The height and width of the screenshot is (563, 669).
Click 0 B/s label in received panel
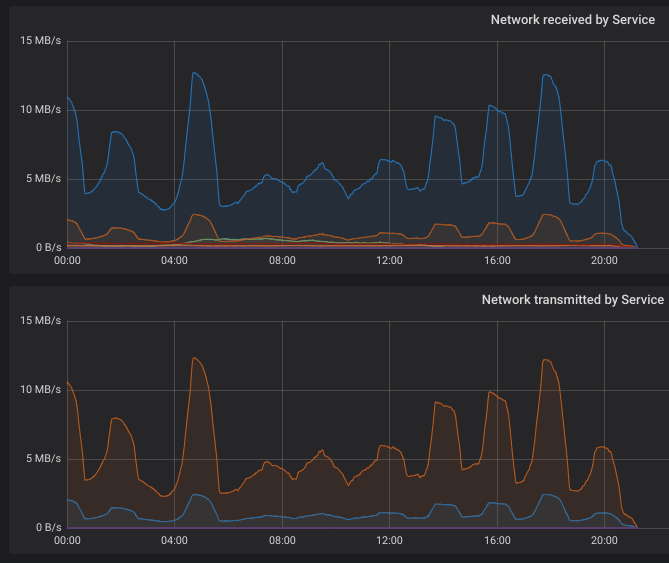[x=49, y=247]
